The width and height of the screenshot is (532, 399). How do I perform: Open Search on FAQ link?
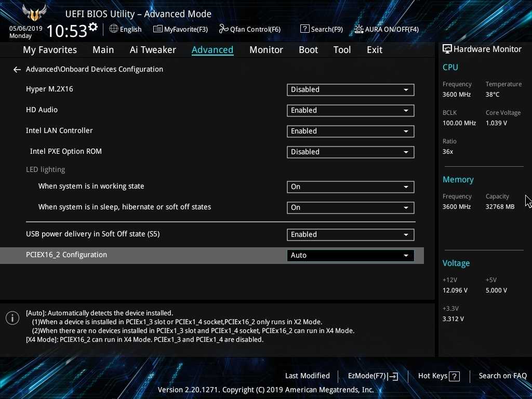click(502, 376)
